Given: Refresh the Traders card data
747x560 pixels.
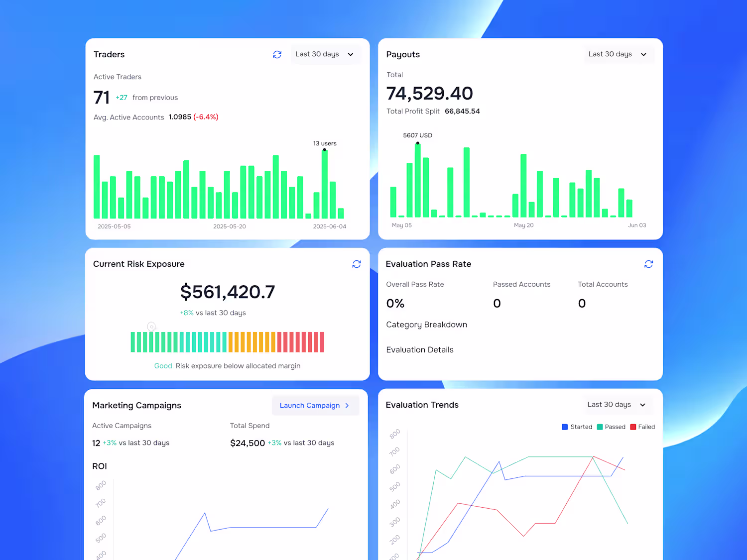Looking at the screenshot, I should click(x=277, y=54).
